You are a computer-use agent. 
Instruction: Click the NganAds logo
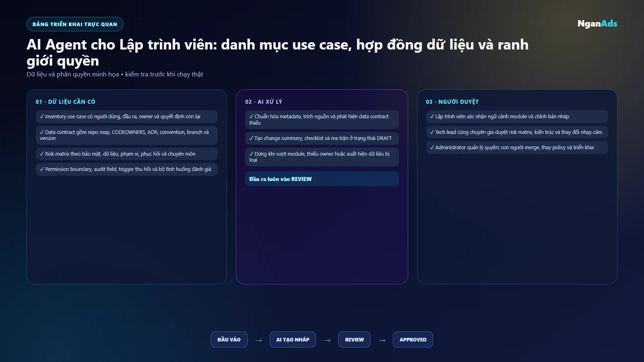tap(597, 24)
